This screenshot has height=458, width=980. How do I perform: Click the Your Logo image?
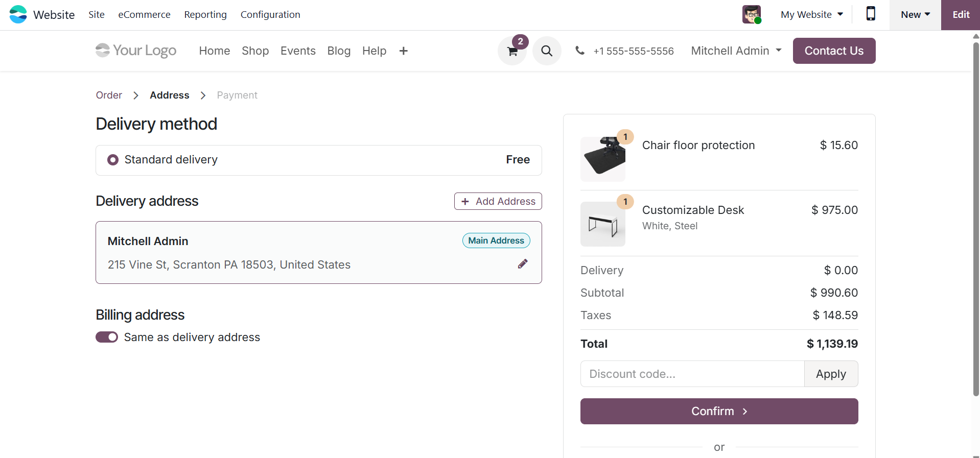[136, 51]
